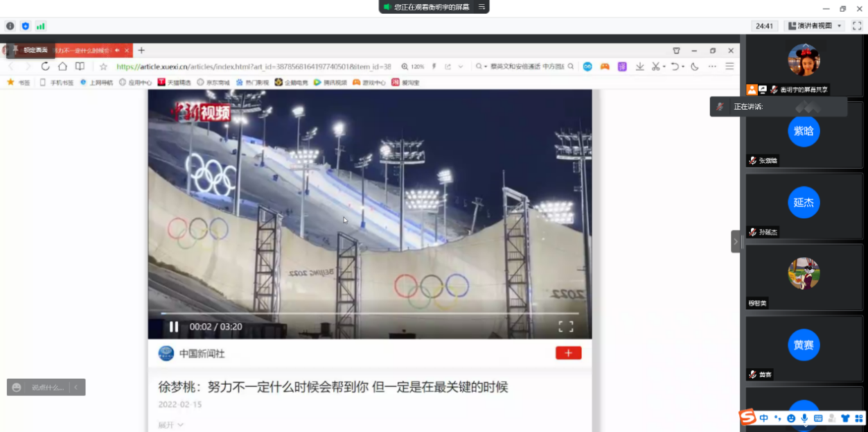Click the video progress bar
Screen dimensions: 868x432
(370, 313)
